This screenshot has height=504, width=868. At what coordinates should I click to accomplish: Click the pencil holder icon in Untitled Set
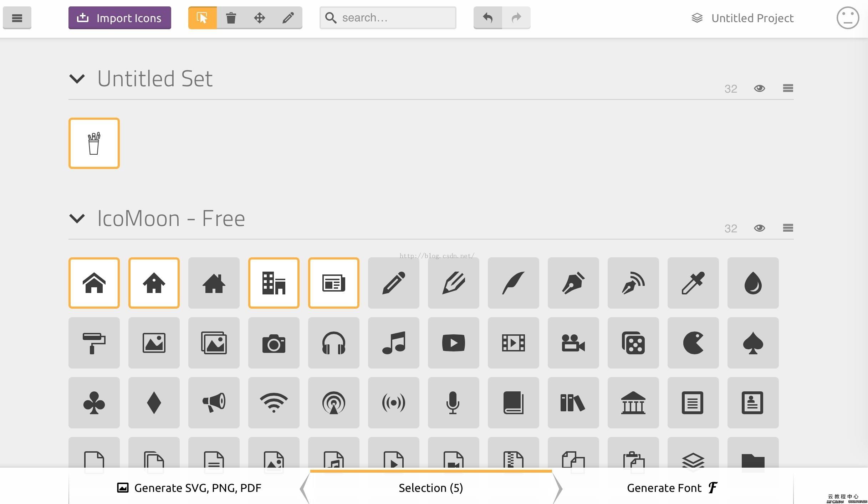click(94, 143)
